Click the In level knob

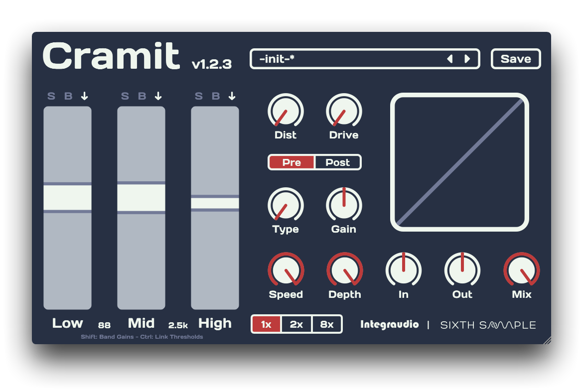coord(404,270)
